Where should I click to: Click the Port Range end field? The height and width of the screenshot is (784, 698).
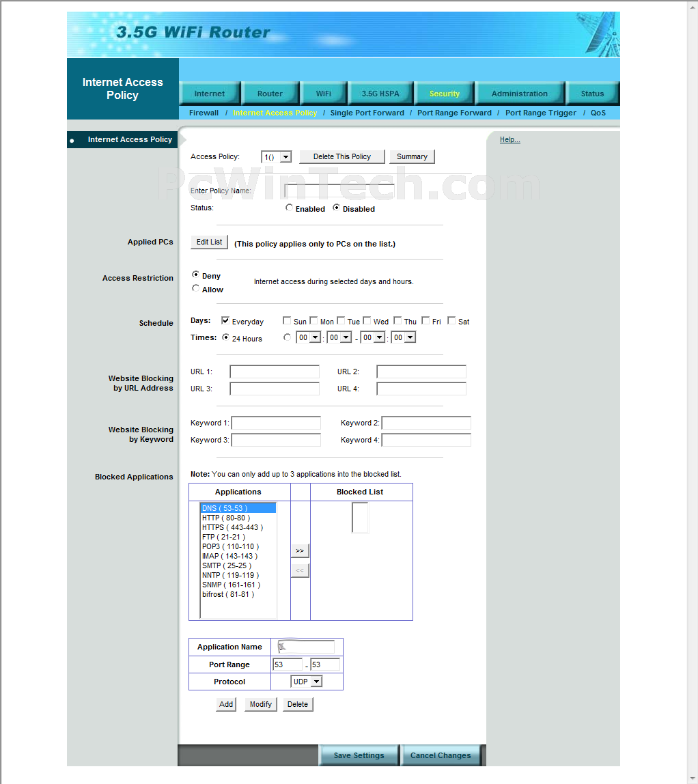point(325,664)
